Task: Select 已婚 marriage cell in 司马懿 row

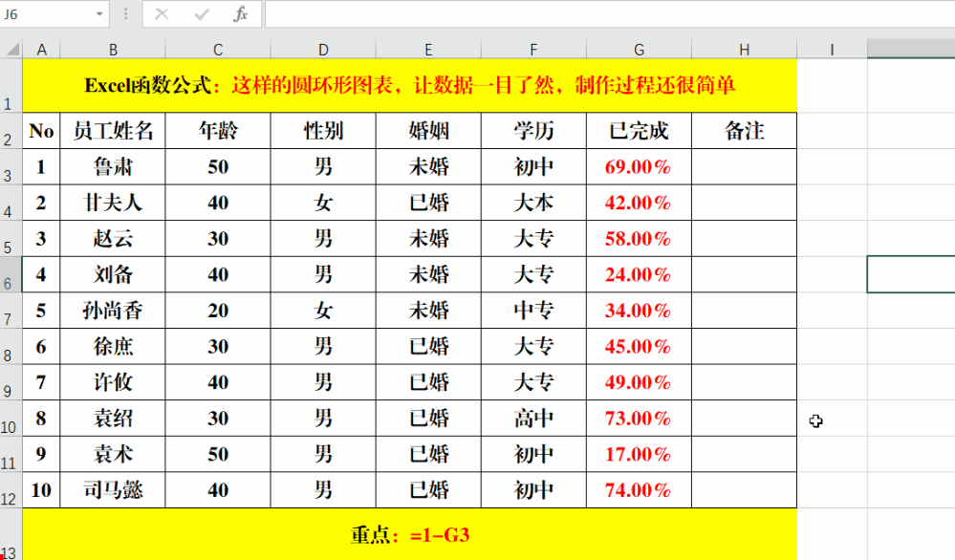Action: pos(428,490)
